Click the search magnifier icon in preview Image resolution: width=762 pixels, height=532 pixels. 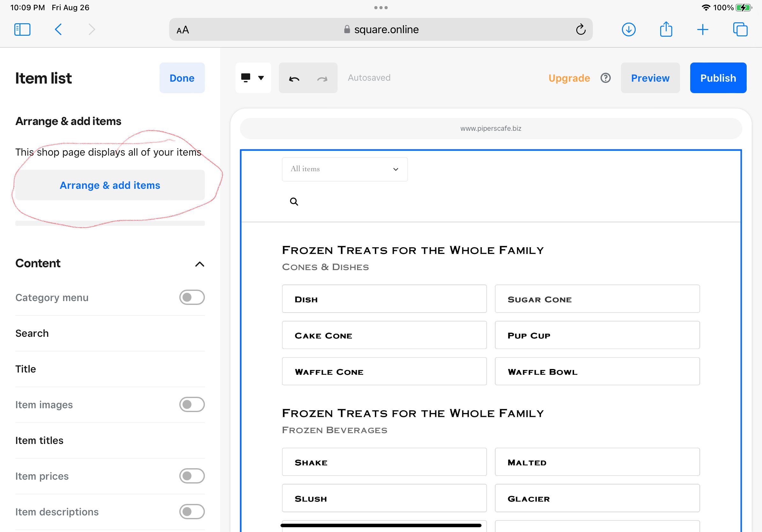[x=294, y=202]
